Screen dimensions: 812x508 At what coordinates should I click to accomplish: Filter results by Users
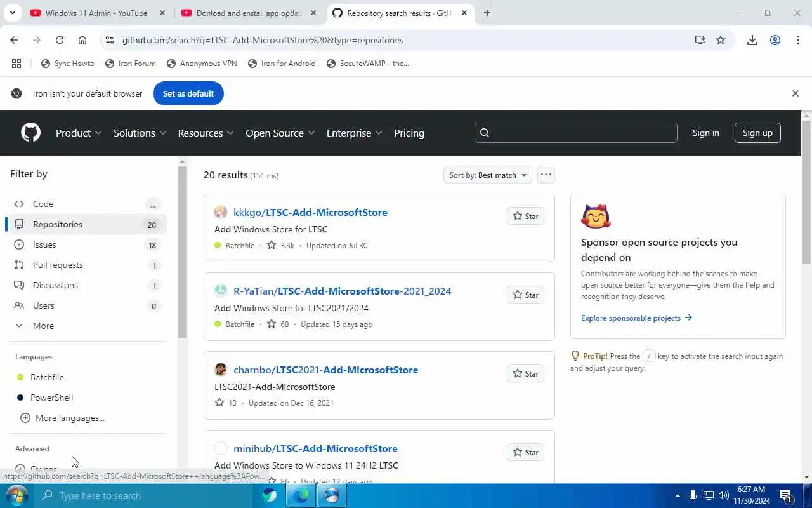(x=88, y=305)
